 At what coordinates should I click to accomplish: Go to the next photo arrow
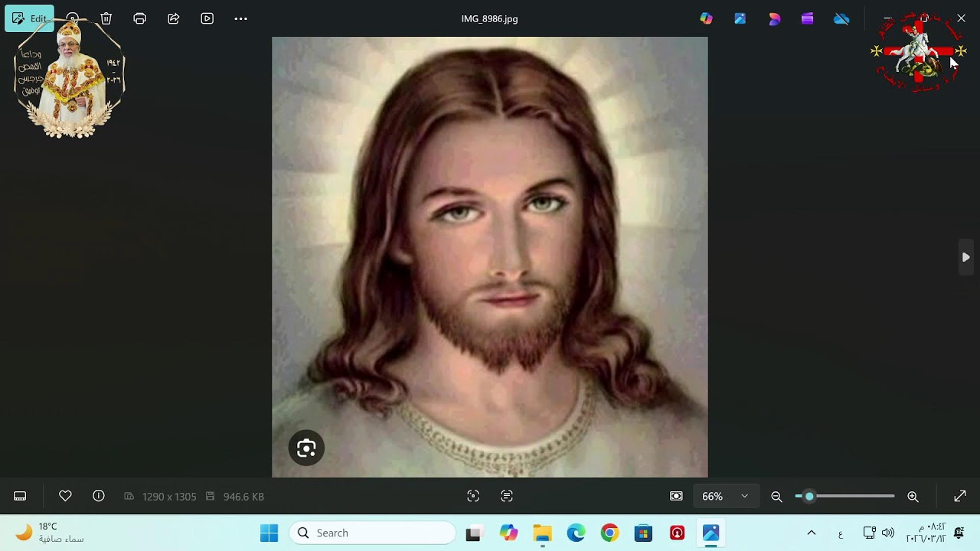(x=966, y=257)
